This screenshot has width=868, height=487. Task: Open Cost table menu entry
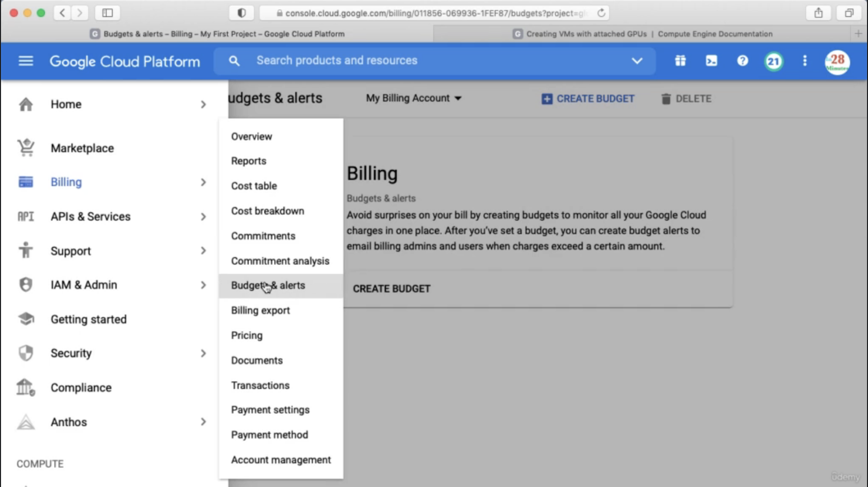click(x=281, y=186)
